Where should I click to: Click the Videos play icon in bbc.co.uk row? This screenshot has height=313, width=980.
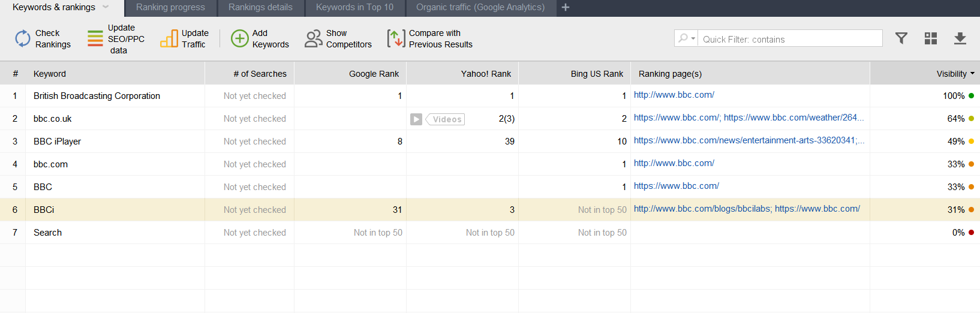[x=416, y=119]
